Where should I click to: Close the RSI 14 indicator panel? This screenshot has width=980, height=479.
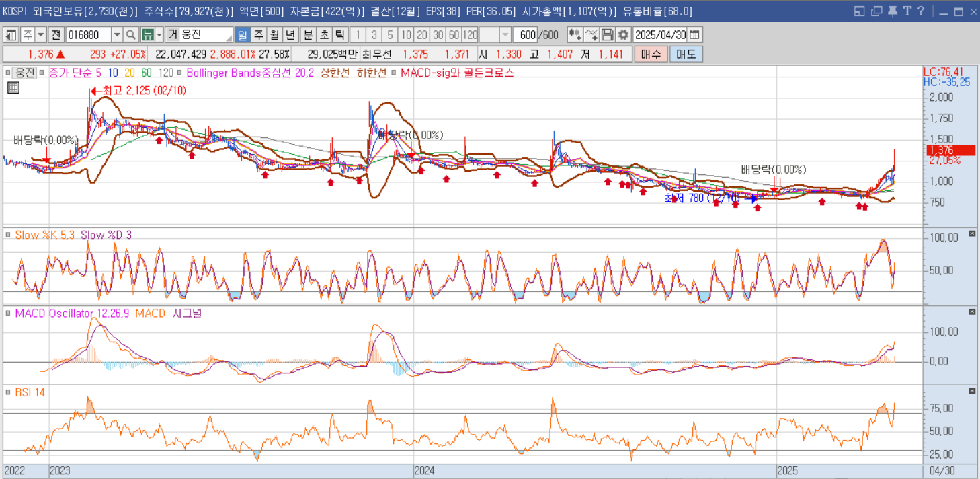coord(972,390)
